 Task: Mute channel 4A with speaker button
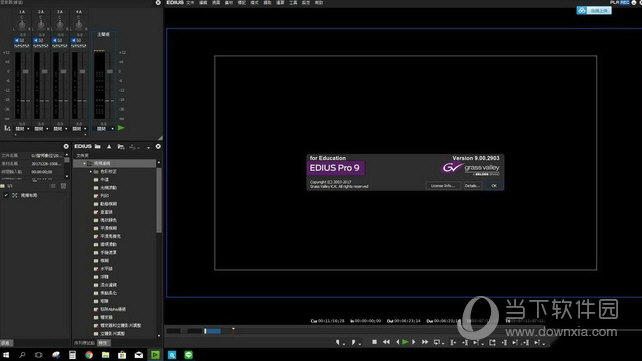click(74, 41)
